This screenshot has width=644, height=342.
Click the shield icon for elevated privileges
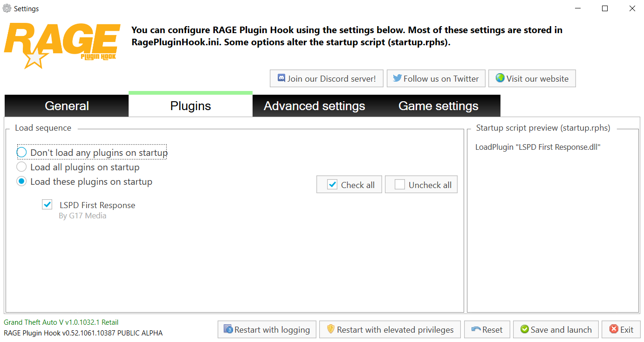pos(331,329)
